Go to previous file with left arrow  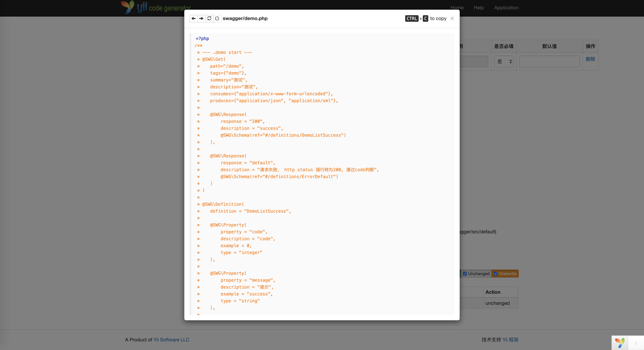193,18
